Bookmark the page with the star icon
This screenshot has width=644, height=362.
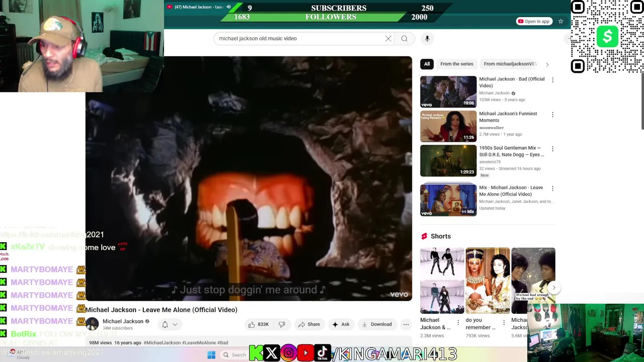coord(560,21)
